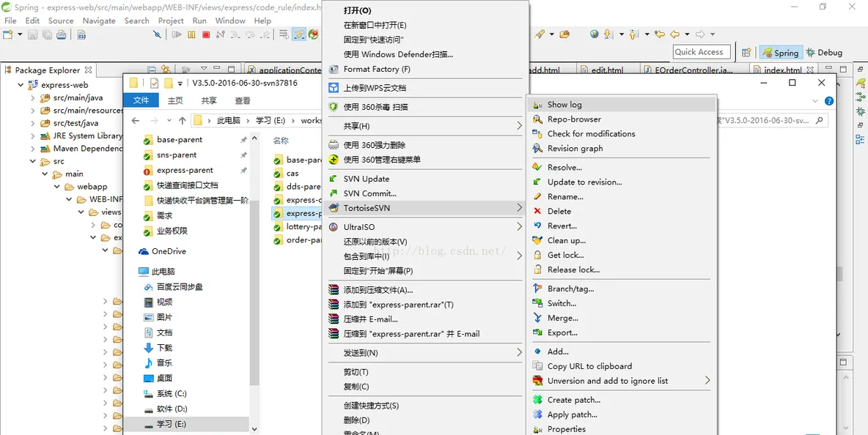Screen dimensions: 868x435
Task: Open the edit.html editor tab
Action: [601, 70]
